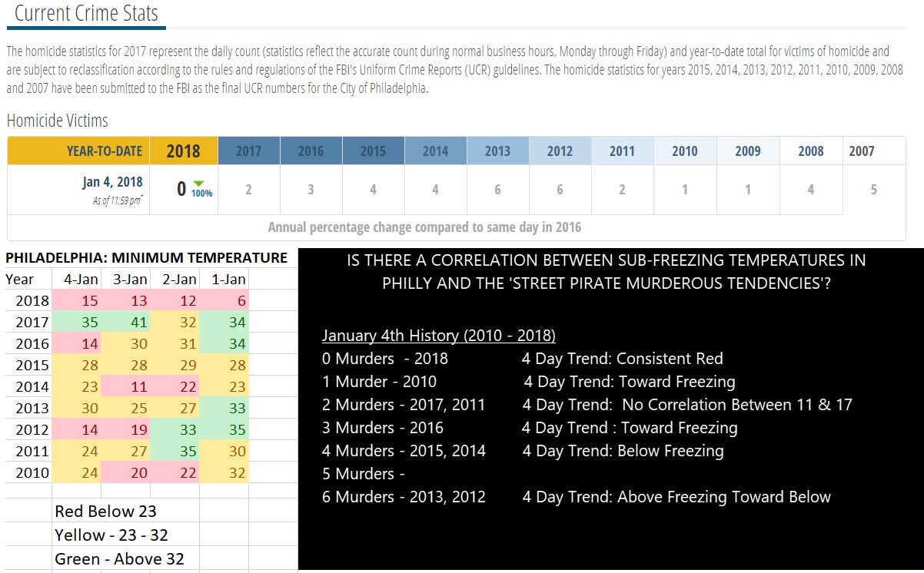The image size is (924, 573).
Task: Click the homicide count 4 under 2015
Action: point(373,189)
